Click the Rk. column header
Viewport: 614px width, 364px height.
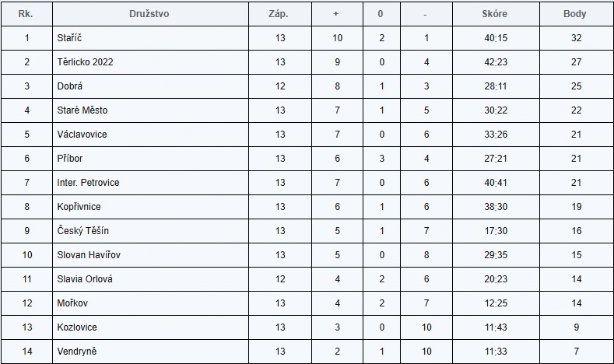pyautogui.click(x=26, y=14)
